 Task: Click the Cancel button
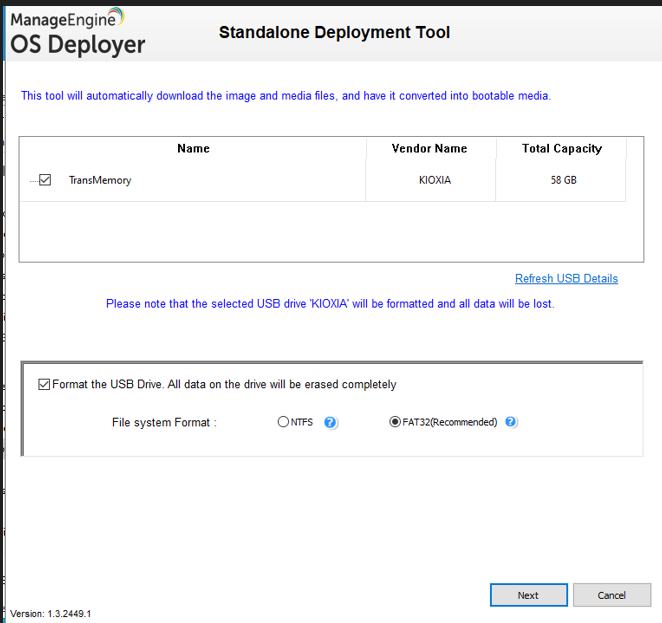pyautogui.click(x=612, y=595)
